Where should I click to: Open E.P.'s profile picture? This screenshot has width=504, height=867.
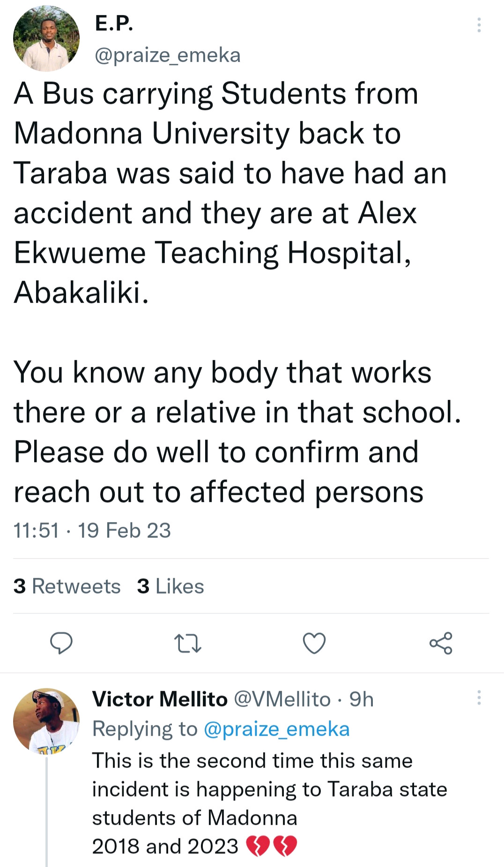pos(46,39)
